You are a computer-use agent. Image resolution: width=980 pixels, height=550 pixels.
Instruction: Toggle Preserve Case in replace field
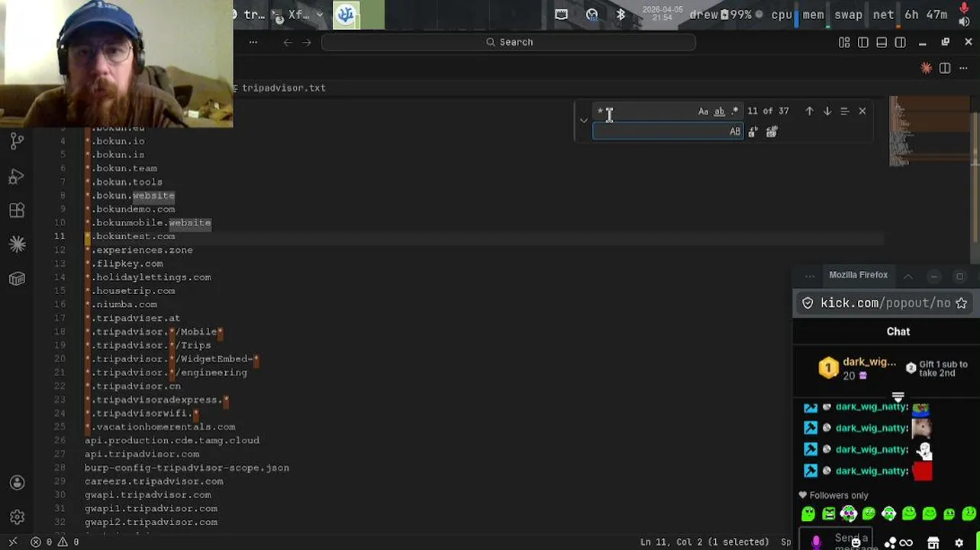coord(735,131)
